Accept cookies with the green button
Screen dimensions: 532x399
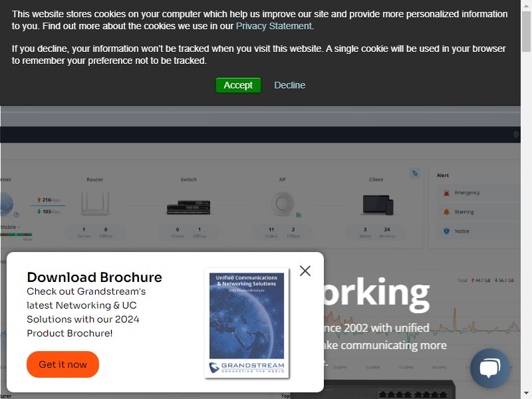[x=238, y=85]
